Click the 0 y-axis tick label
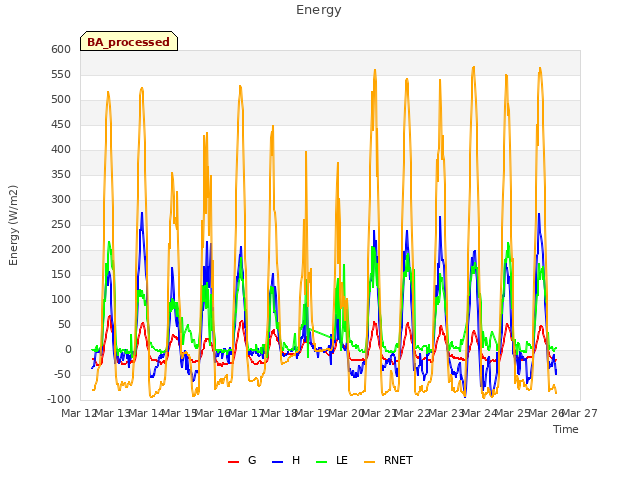 pos(68,349)
